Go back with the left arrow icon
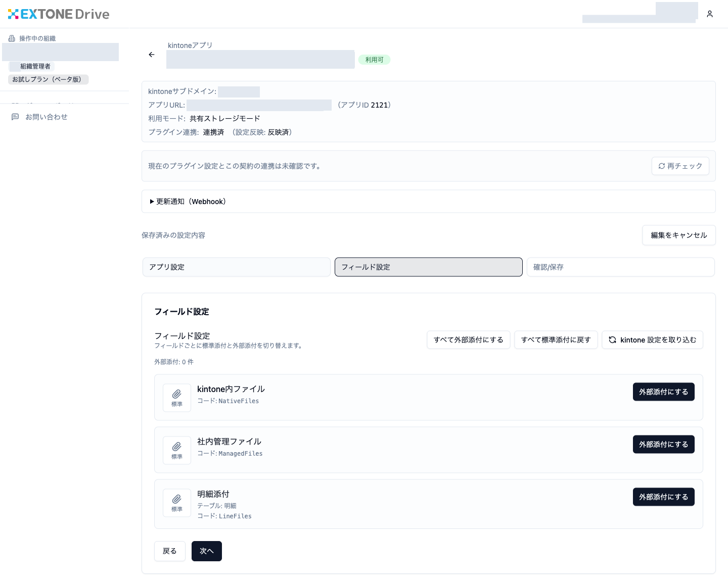Screen dimensions: 728x586 (152, 55)
